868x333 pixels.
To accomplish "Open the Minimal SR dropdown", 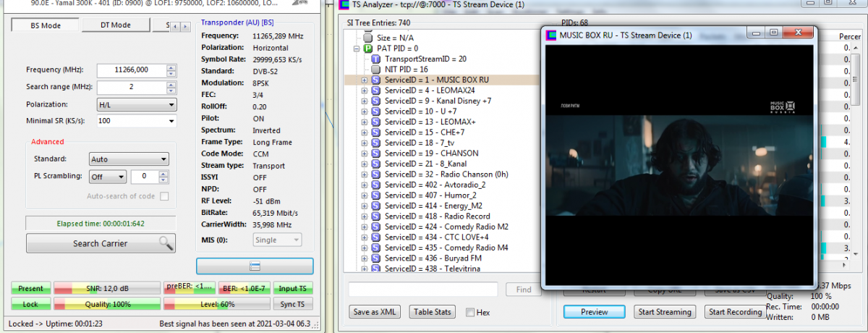I will (171, 122).
